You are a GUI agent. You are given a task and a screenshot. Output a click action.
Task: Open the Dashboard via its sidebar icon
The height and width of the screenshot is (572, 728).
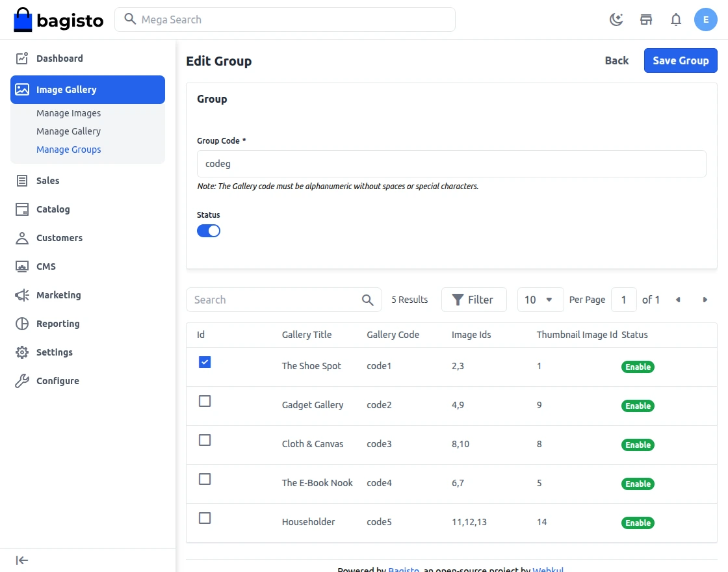pos(20,58)
